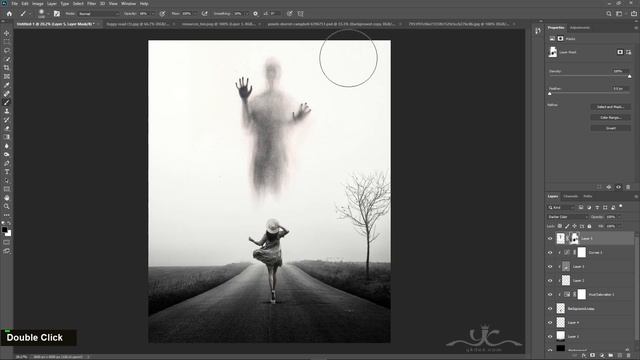Select the Spot Healing Brush tool
Screen dimensions: 640x360
tap(7, 94)
